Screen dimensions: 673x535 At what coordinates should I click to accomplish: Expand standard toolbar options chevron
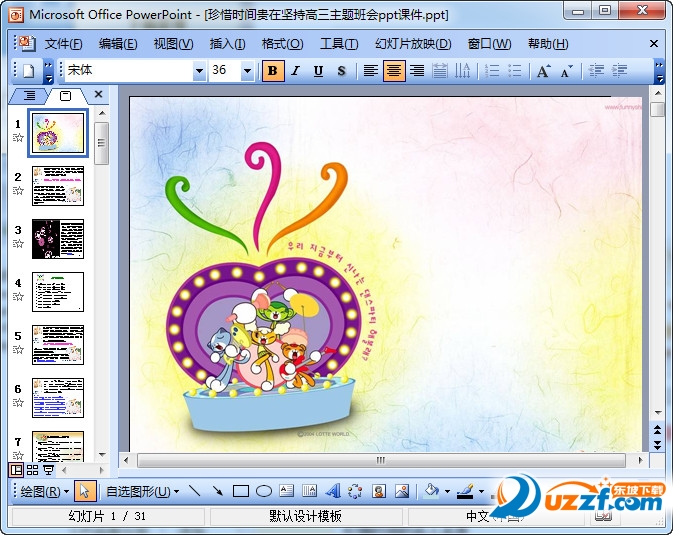[49, 71]
